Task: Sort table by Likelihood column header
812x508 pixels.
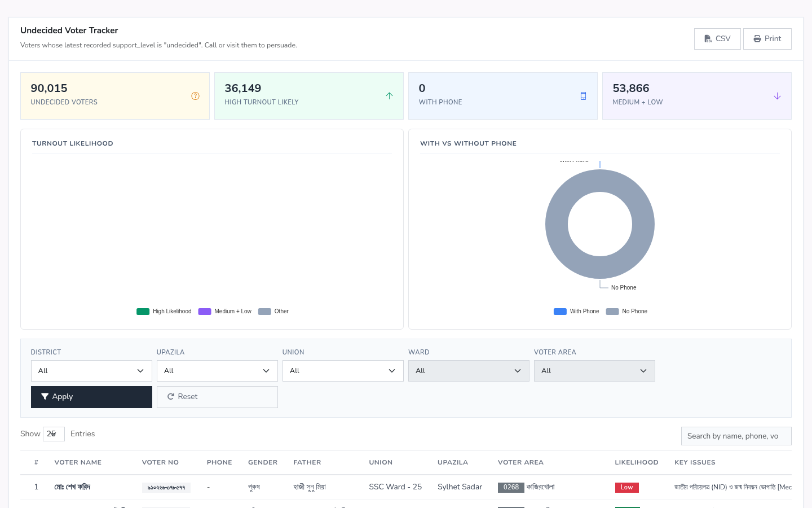Action: coord(637,462)
